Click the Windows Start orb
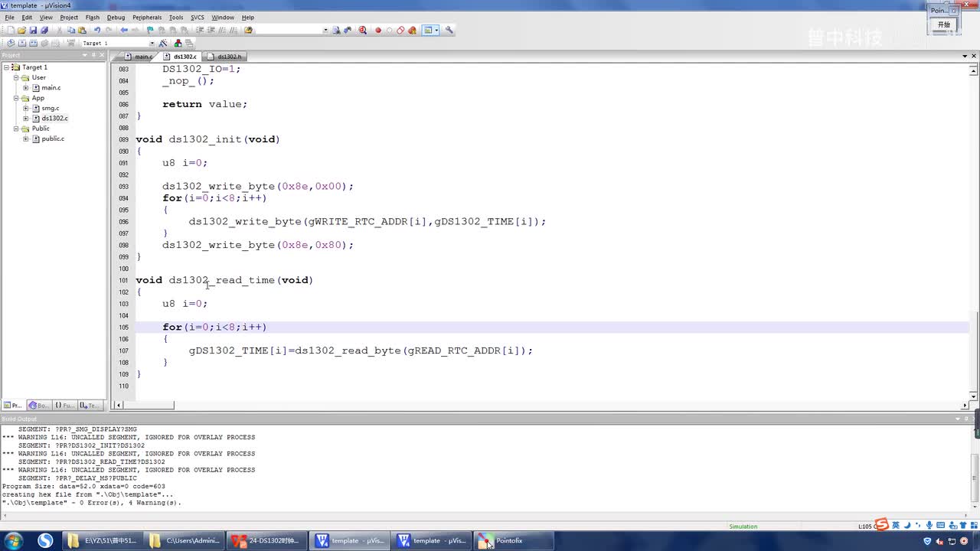Viewport: 980px width, 551px height. 13,540
